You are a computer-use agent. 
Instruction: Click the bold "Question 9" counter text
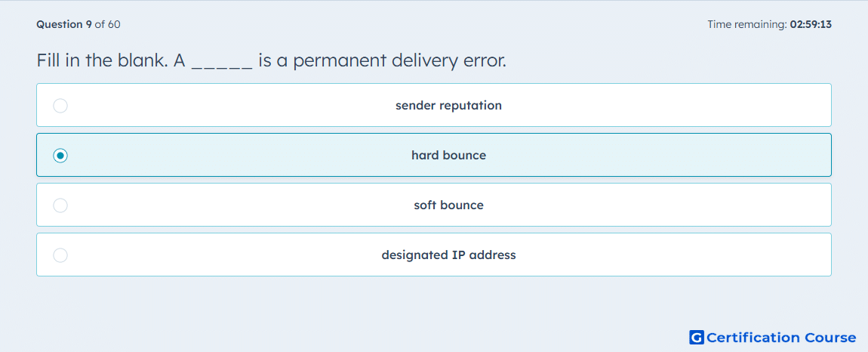click(64, 24)
